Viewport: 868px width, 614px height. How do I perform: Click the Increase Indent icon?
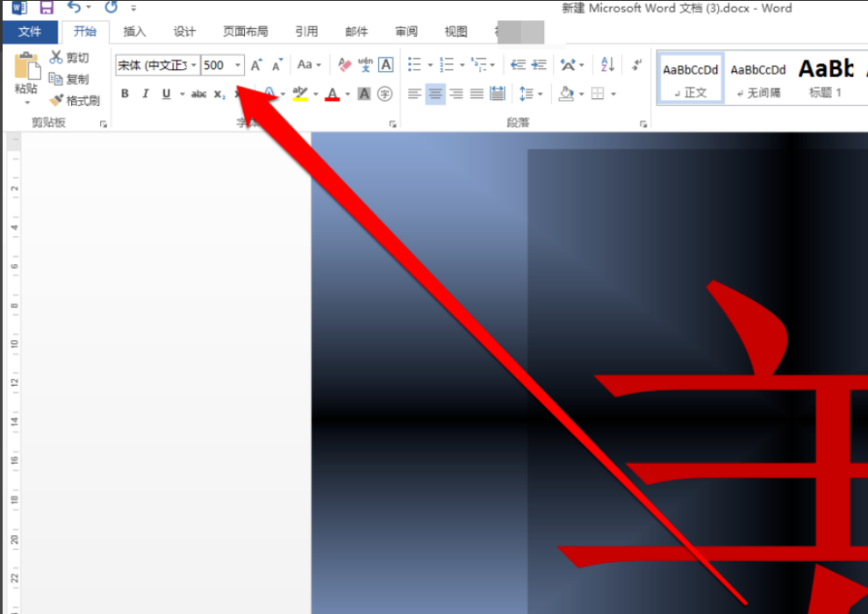[x=539, y=65]
